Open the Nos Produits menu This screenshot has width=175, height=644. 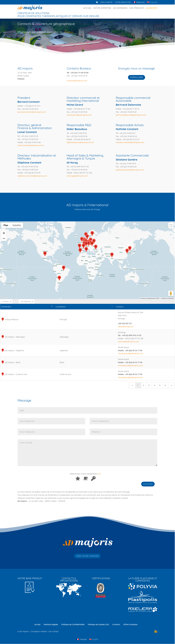point(137,8)
